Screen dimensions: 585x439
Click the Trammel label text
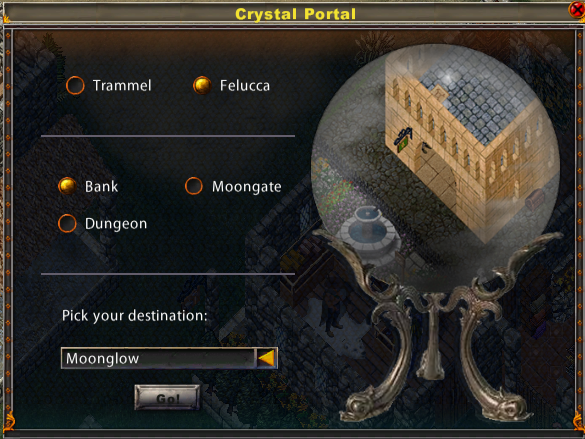click(122, 85)
